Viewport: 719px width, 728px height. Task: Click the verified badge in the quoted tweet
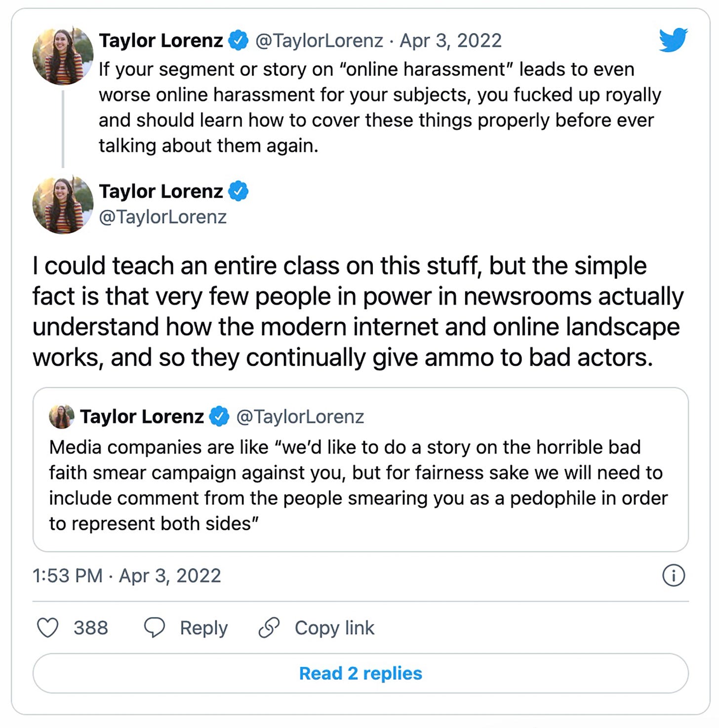click(x=218, y=416)
